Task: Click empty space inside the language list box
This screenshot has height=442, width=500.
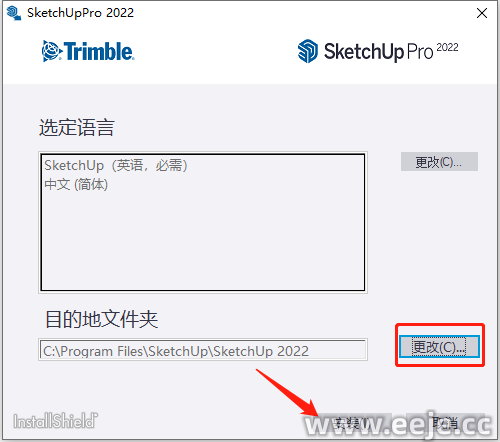Action: tap(203, 243)
